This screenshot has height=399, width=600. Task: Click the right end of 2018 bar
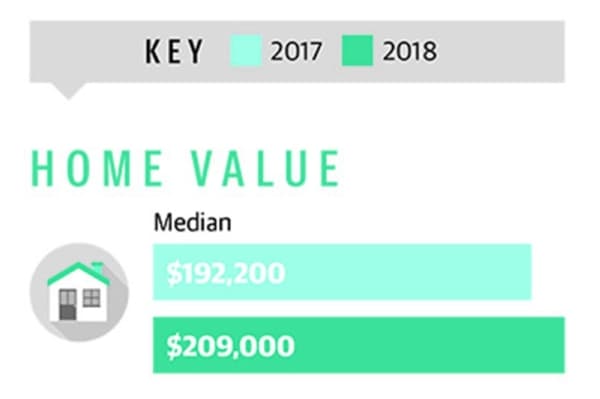pos(557,345)
